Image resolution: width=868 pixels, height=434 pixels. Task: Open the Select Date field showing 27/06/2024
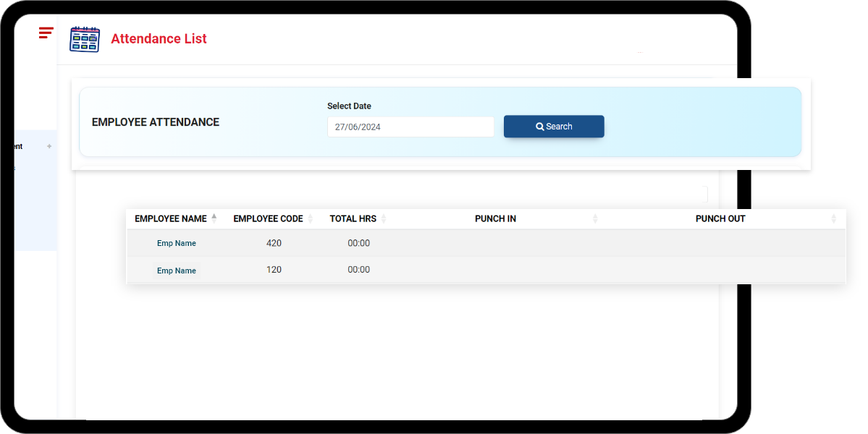tap(410, 127)
